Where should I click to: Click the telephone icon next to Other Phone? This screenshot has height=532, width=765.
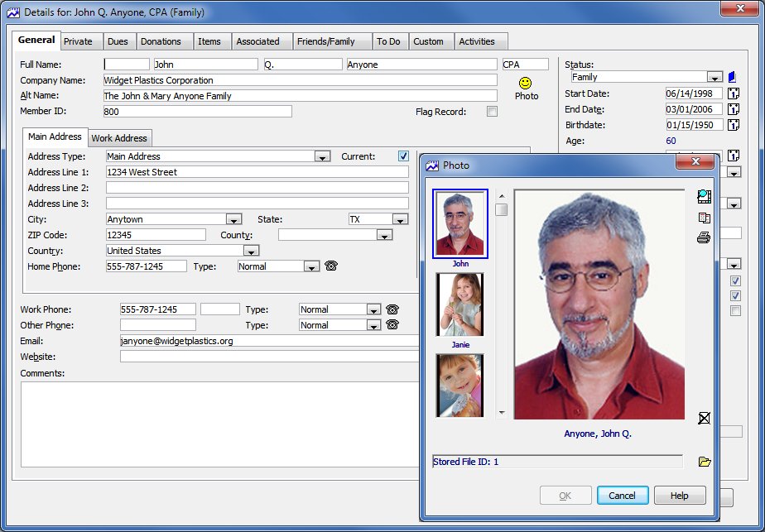[x=392, y=324]
